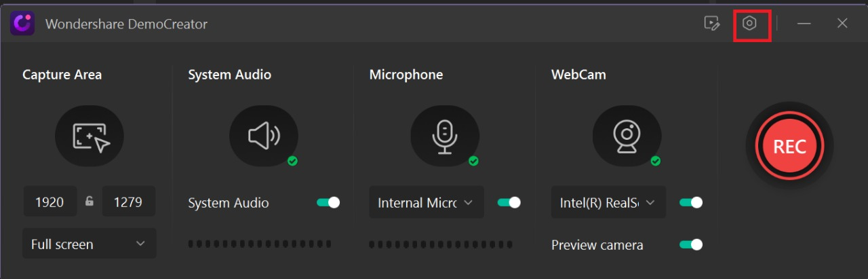The width and height of the screenshot is (868, 279).
Task: Click the capture height field showing 1279
Action: coord(128,202)
